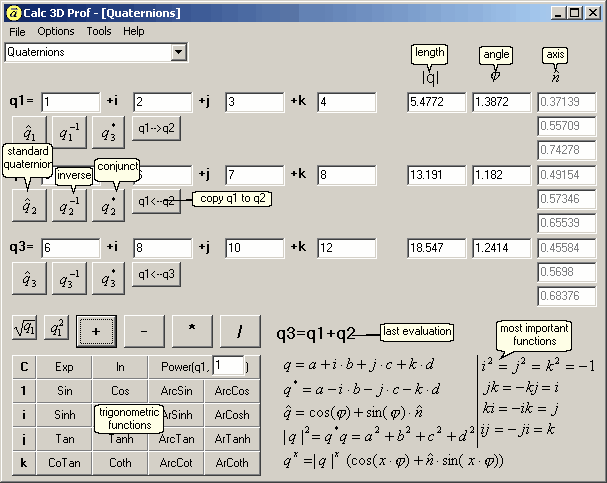Image resolution: width=607 pixels, height=483 pixels.
Task: Click the ArcTan function button
Action: [x=176, y=439]
